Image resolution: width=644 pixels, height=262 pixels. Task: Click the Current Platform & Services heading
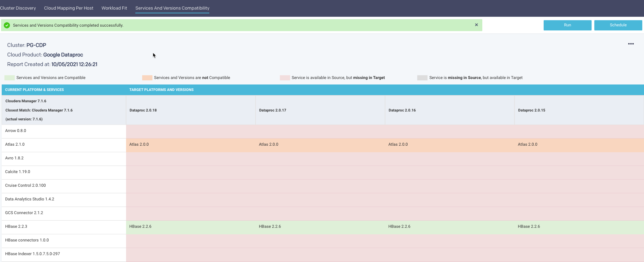pos(35,90)
